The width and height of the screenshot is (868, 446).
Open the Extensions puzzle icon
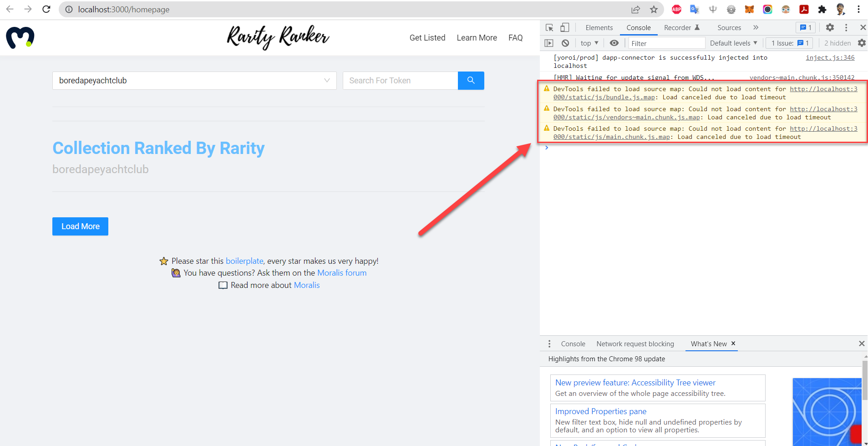pos(822,9)
